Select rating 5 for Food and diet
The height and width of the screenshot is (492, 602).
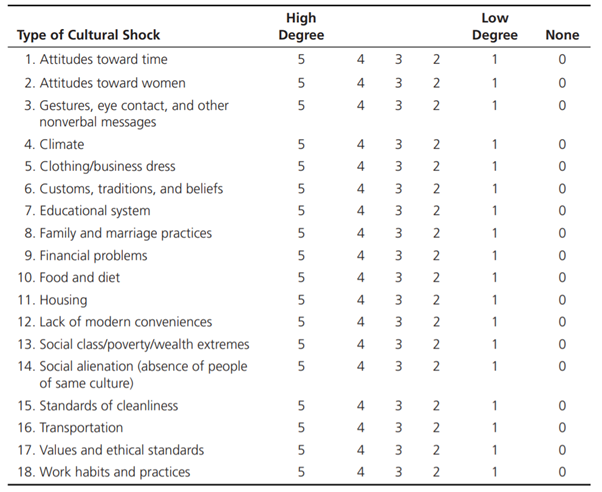pyautogui.click(x=301, y=277)
